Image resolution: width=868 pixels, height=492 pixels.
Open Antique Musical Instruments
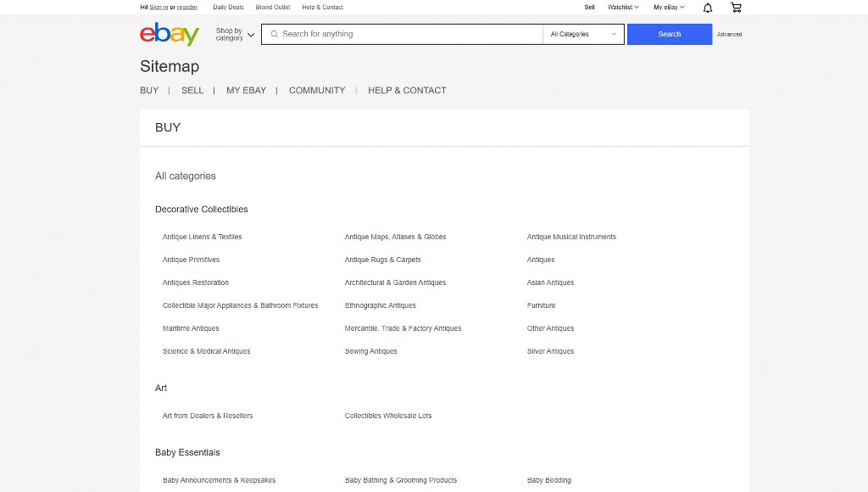[571, 237]
